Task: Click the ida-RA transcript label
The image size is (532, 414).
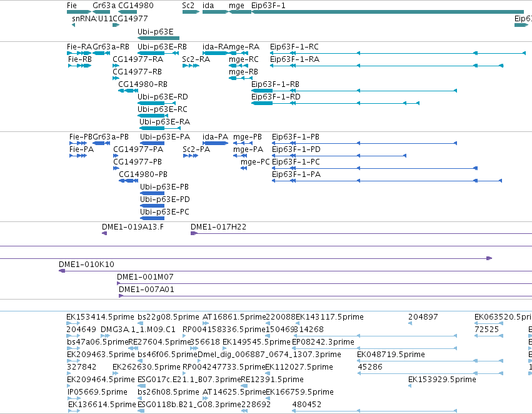Action: pyautogui.click(x=216, y=46)
